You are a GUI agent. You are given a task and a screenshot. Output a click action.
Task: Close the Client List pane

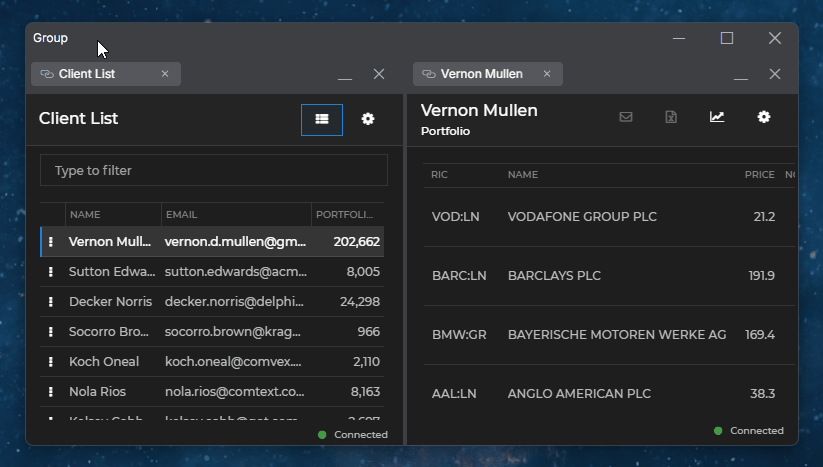[379, 74]
